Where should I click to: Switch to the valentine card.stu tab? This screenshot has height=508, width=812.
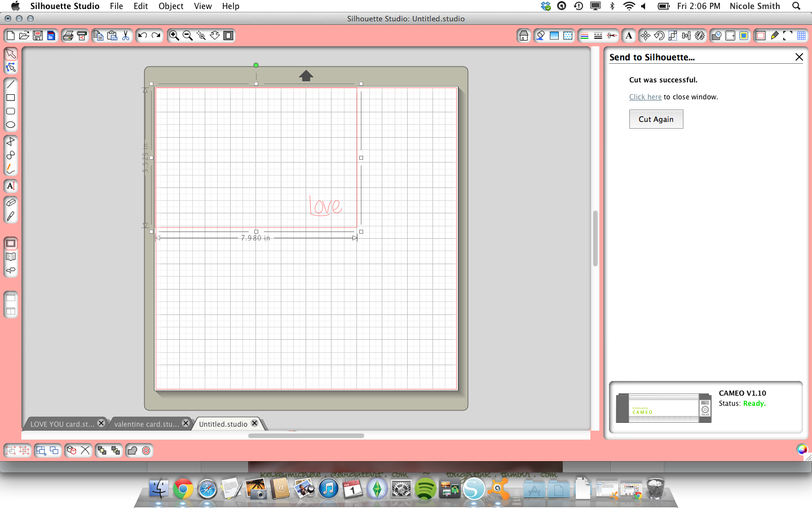tap(148, 423)
